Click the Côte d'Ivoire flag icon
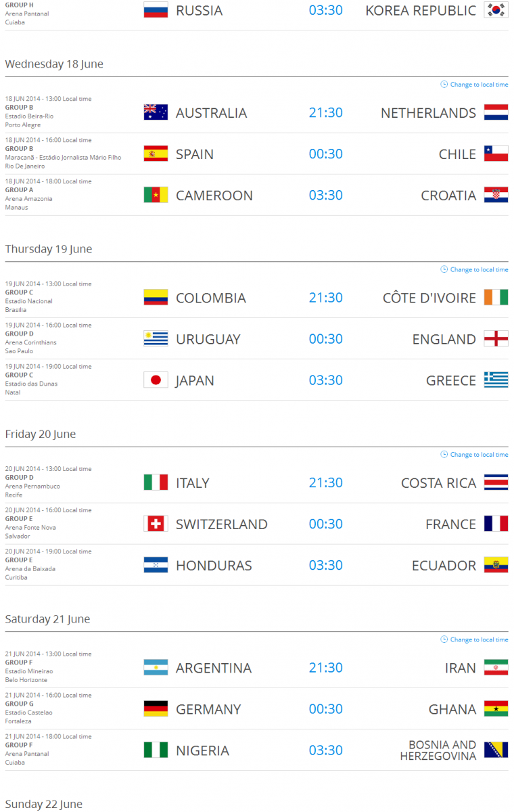Image resolution: width=514 pixels, height=812 pixels. click(x=496, y=297)
